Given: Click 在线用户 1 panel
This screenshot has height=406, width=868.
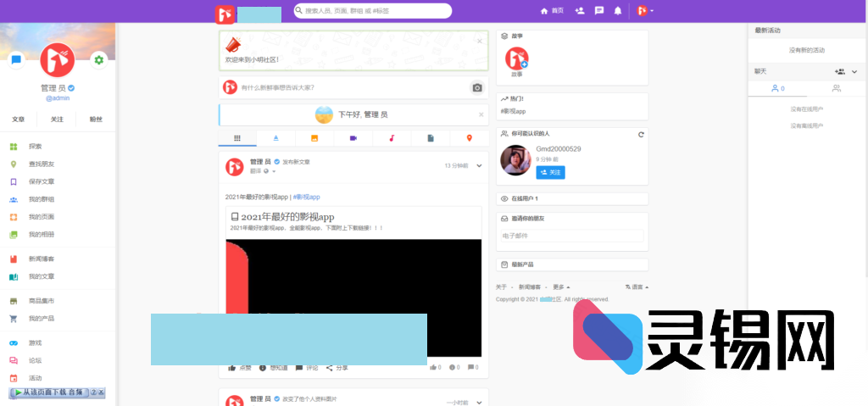Looking at the screenshot, I should 572,198.
